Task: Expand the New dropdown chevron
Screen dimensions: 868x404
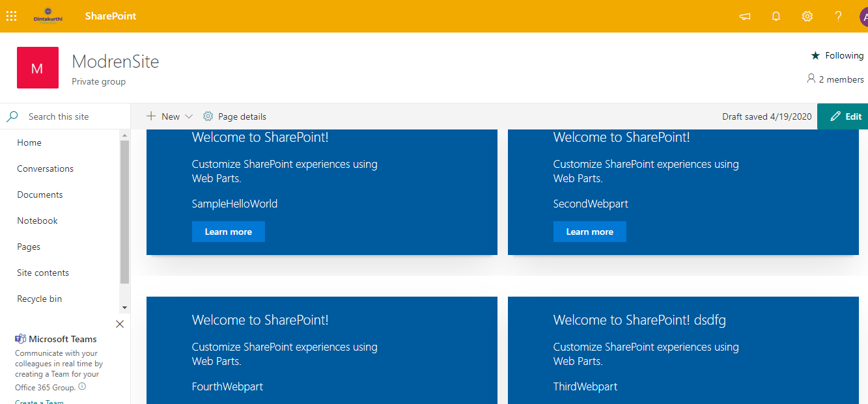Action: (x=189, y=116)
